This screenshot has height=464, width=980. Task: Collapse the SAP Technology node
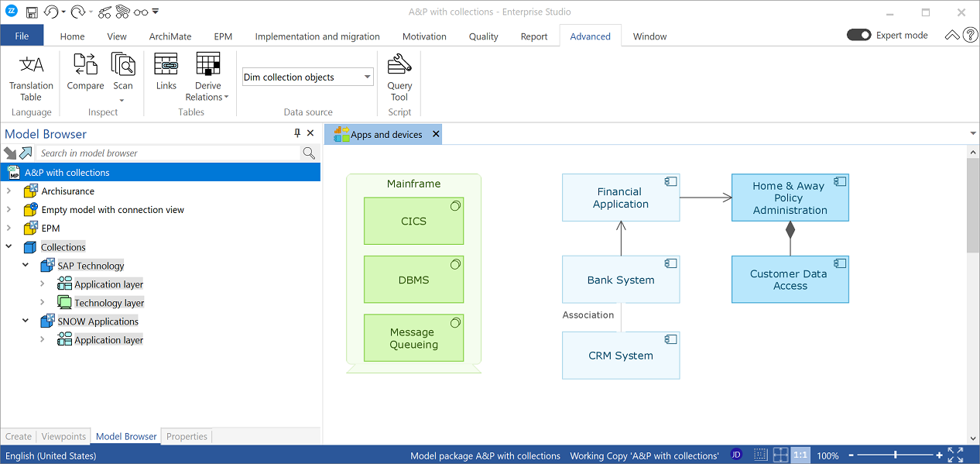click(x=26, y=266)
